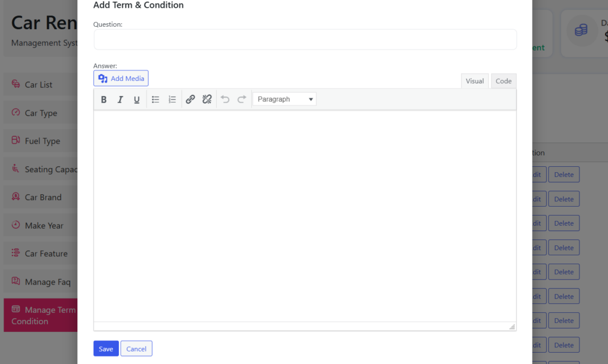This screenshot has height=364, width=608.
Task: Open Fuel Type in the sidebar
Action: [40, 141]
